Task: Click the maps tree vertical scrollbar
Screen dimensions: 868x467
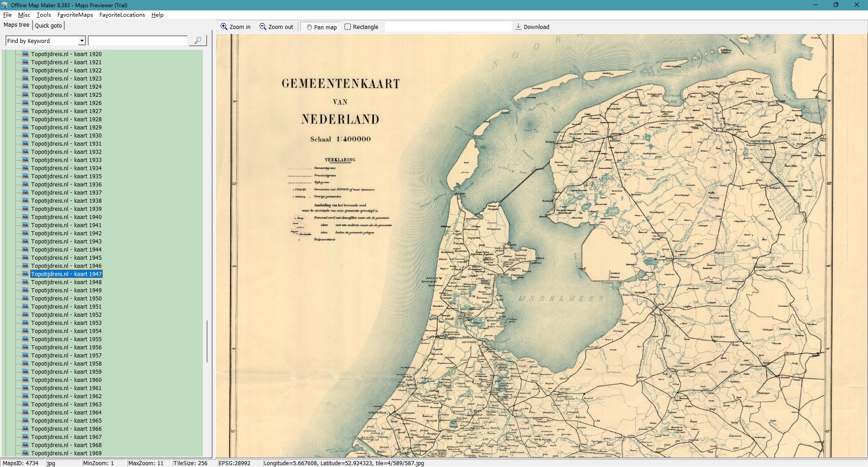Action: click(207, 341)
